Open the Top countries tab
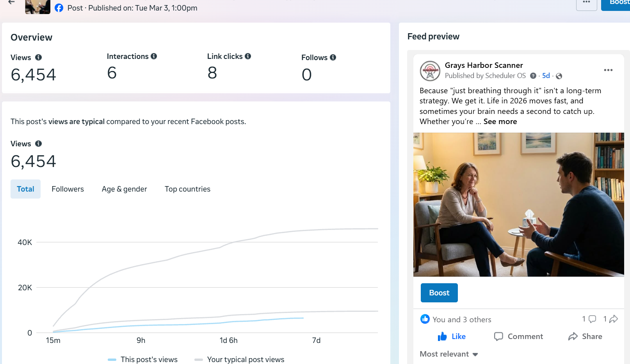The height and width of the screenshot is (364, 630). (187, 189)
